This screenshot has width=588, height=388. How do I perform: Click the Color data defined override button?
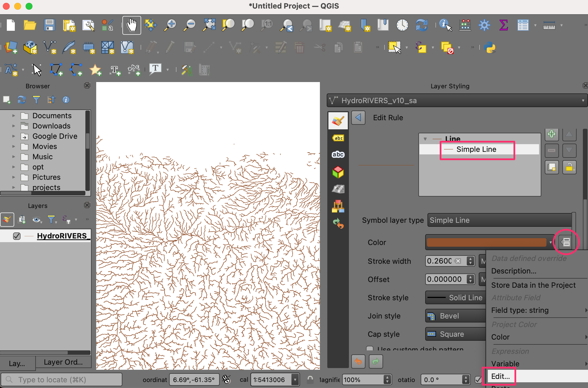tap(565, 242)
